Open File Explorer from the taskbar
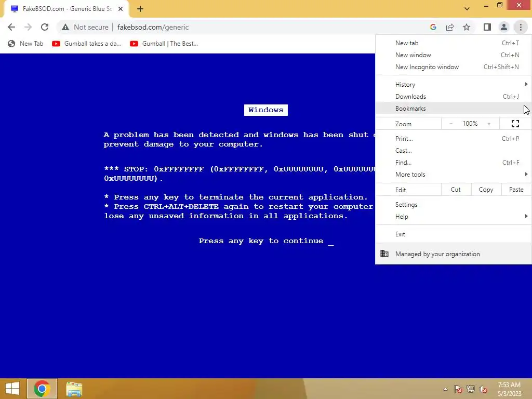 pyautogui.click(x=74, y=389)
